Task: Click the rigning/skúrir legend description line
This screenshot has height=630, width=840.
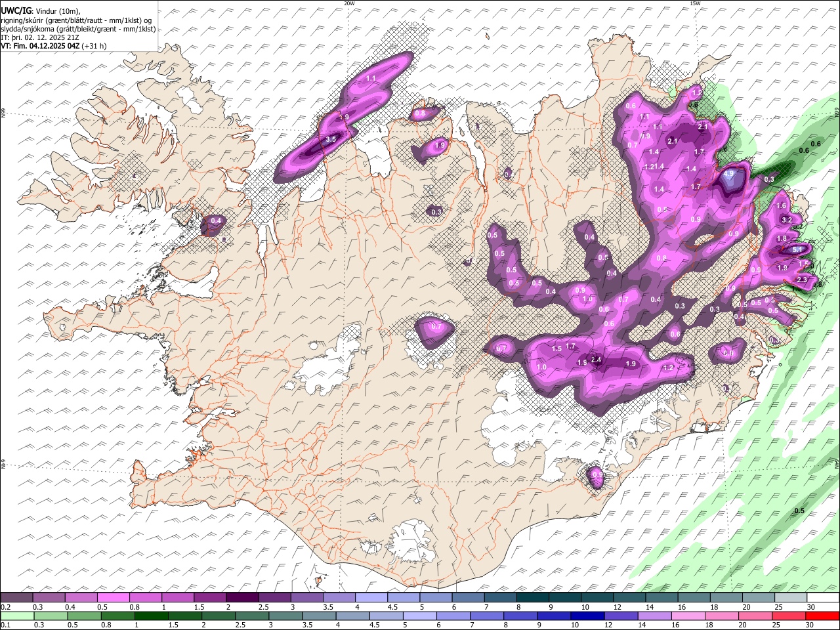Action: [76, 20]
